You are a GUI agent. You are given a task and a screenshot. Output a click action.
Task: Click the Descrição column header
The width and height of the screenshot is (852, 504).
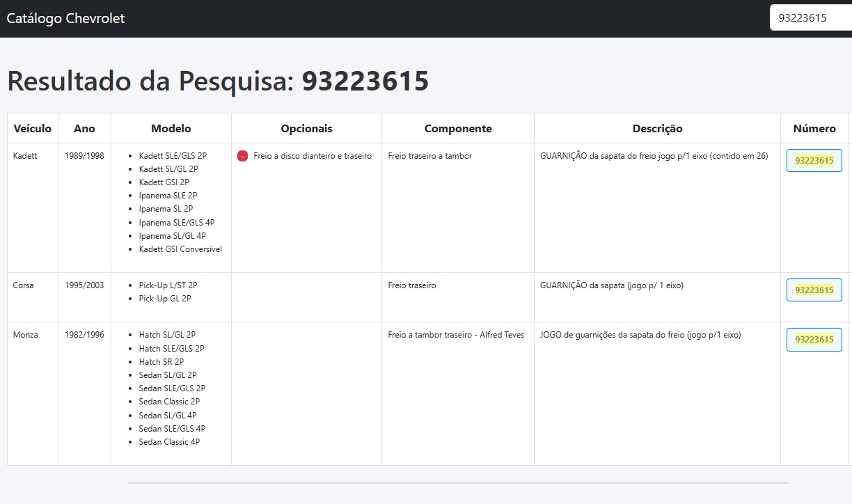pos(657,129)
